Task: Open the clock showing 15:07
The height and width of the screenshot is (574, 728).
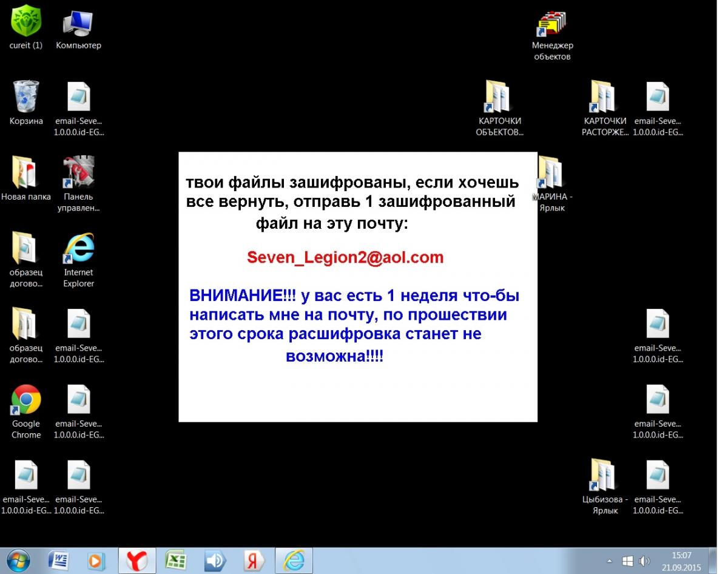Action: [x=682, y=561]
